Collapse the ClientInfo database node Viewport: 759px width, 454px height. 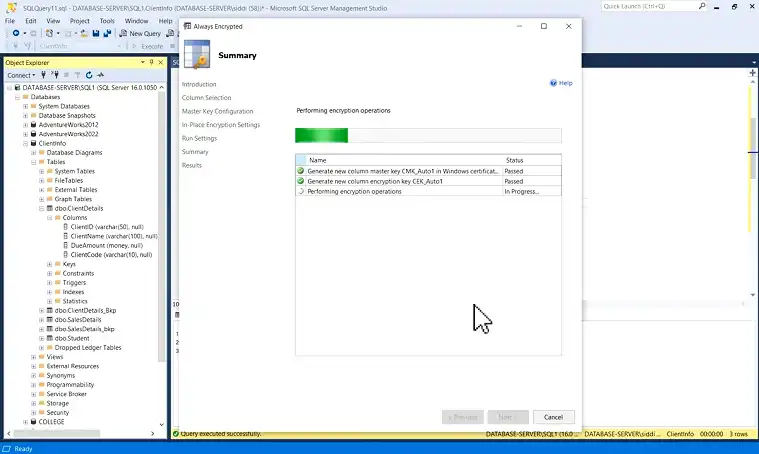(x=26, y=144)
